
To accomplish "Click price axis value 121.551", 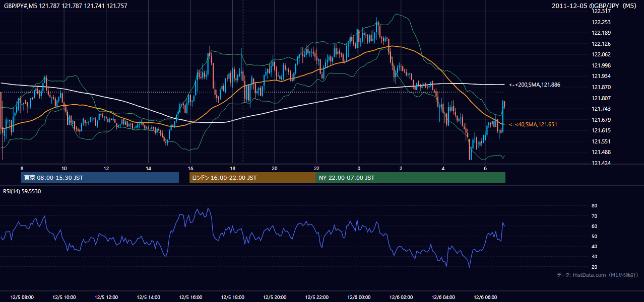I will point(601,141).
